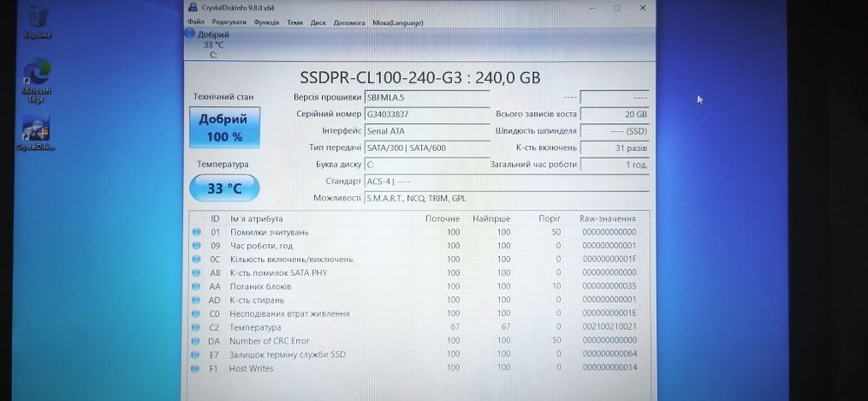Viewport: 868px width, 401px height.
Task: Click the Добрий 100 % health status button
Action: pyautogui.click(x=225, y=128)
